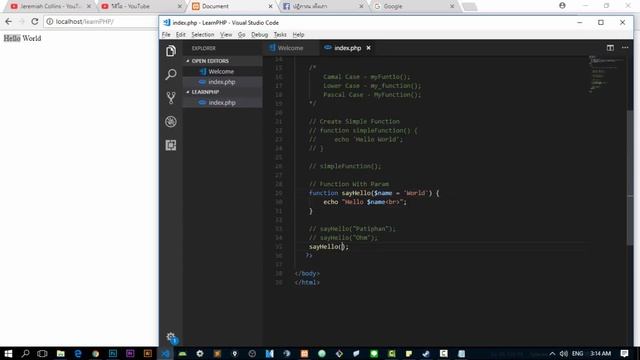Click the code minimap preview
The width and height of the screenshot is (640, 360).
coord(606,73)
